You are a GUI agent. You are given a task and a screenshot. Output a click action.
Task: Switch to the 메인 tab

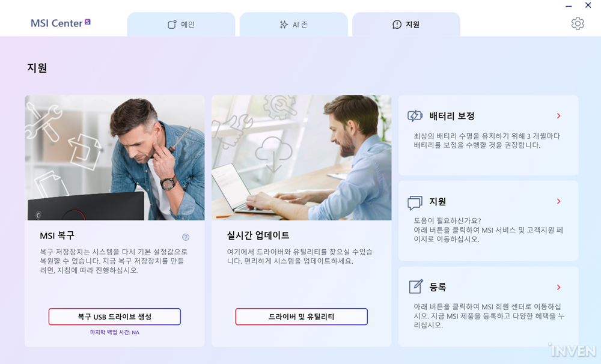[x=181, y=25]
